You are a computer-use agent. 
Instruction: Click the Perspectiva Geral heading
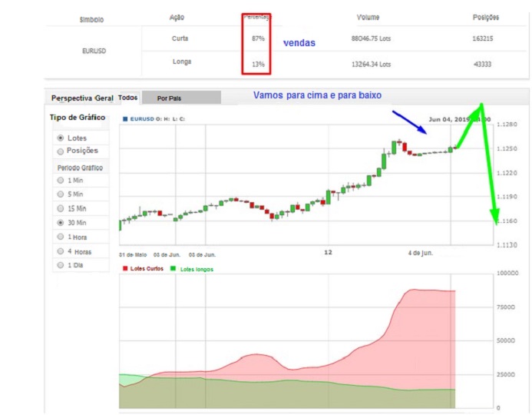click(81, 98)
